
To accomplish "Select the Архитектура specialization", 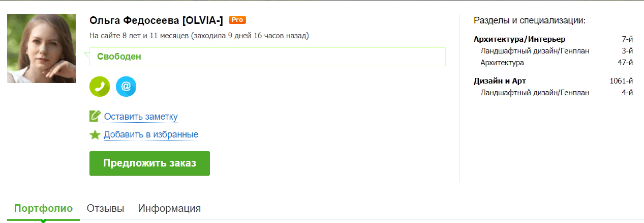I will [502, 63].
